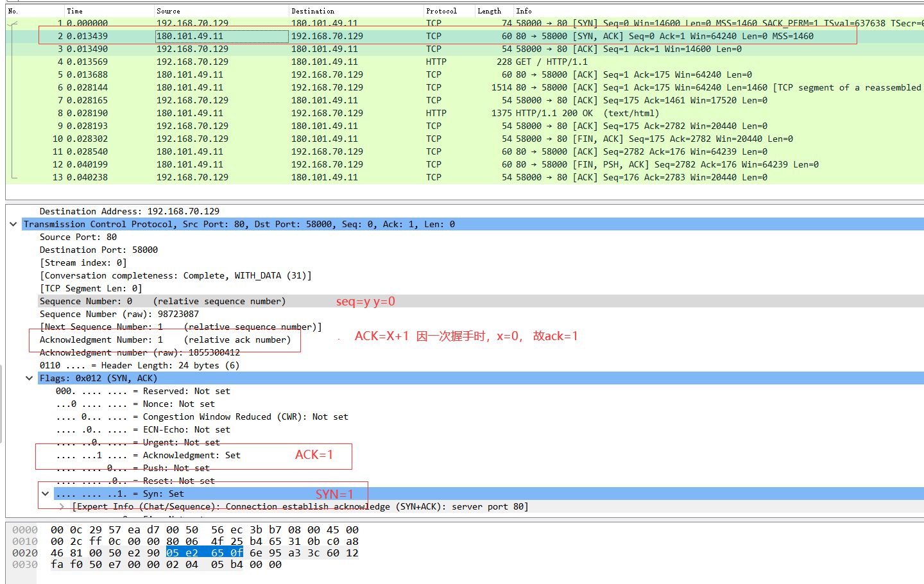Collapse the Flags 0x012 section
This screenshot has height=584, width=924.
pyautogui.click(x=29, y=378)
